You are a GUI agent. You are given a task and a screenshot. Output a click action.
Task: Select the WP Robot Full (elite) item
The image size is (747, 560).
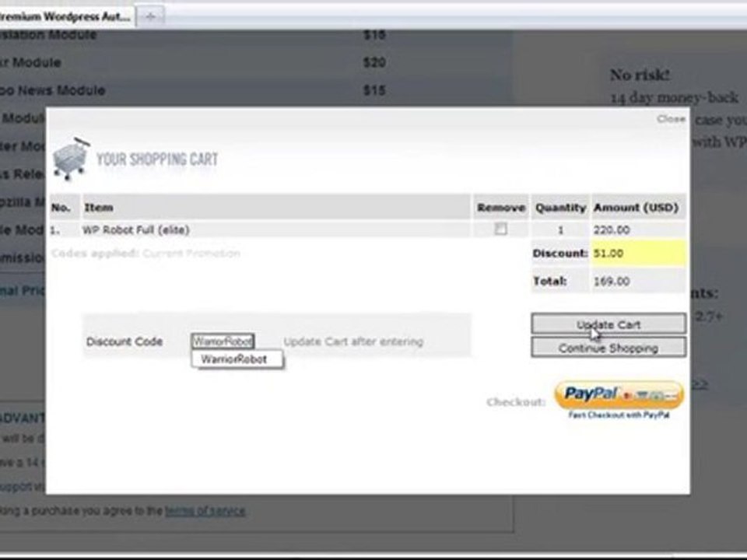pos(136,230)
